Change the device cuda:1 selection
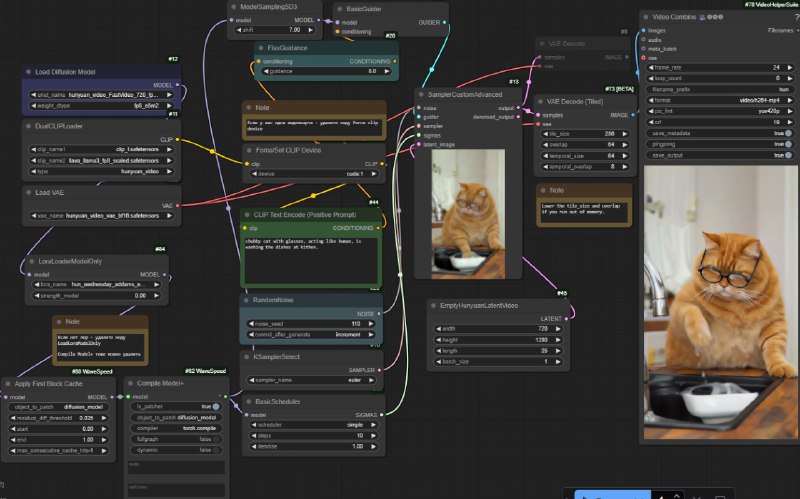The height and width of the screenshot is (499, 800). (x=314, y=174)
